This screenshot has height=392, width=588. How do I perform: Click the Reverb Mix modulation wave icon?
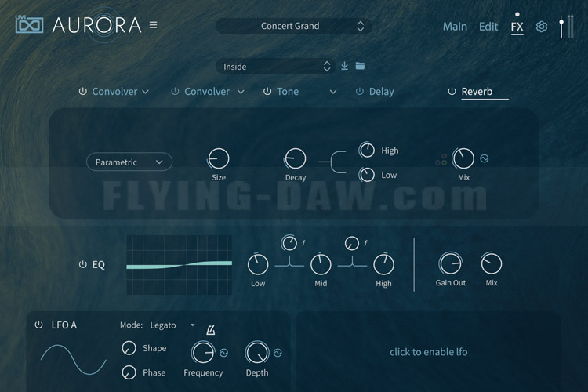pos(485,158)
